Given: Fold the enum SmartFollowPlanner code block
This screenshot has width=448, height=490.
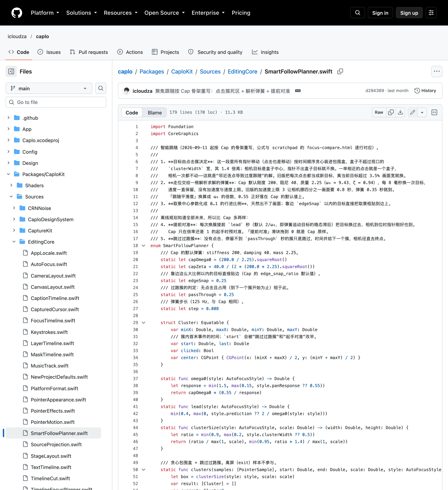Looking at the screenshot, I should point(143,246).
